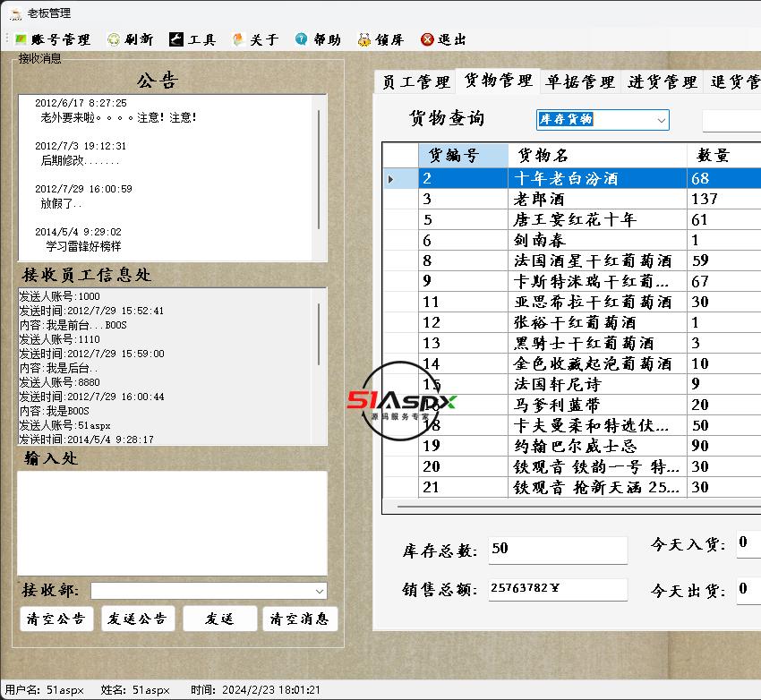
Task: Select row 马爹利蓝带
Action: coord(572,405)
